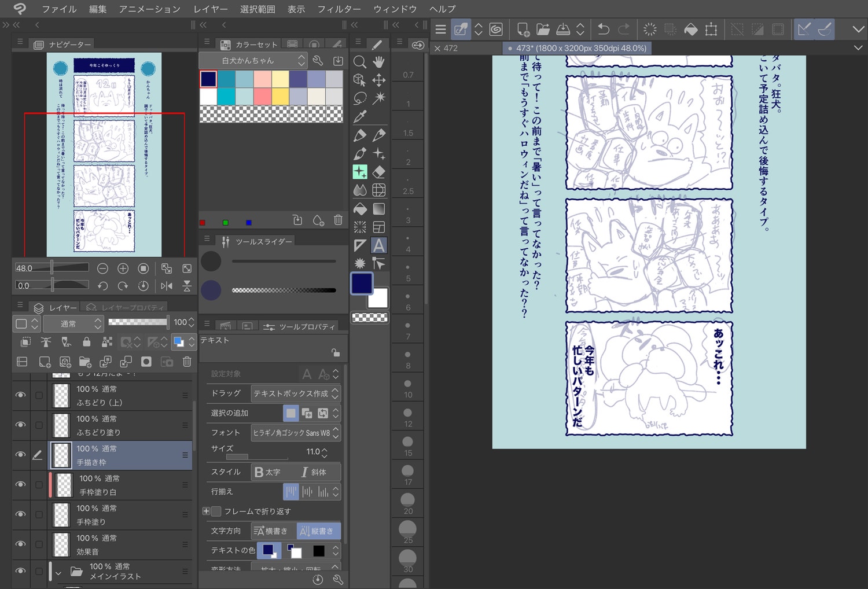Viewport: 868px width, 589px height.
Task: Select the magnifier zoom tool
Action: pyautogui.click(x=359, y=62)
